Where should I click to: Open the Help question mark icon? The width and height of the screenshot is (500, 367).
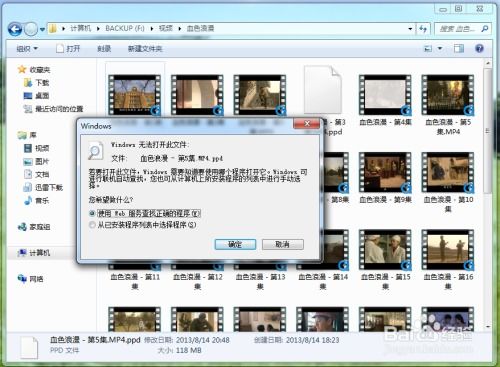tap(479, 49)
